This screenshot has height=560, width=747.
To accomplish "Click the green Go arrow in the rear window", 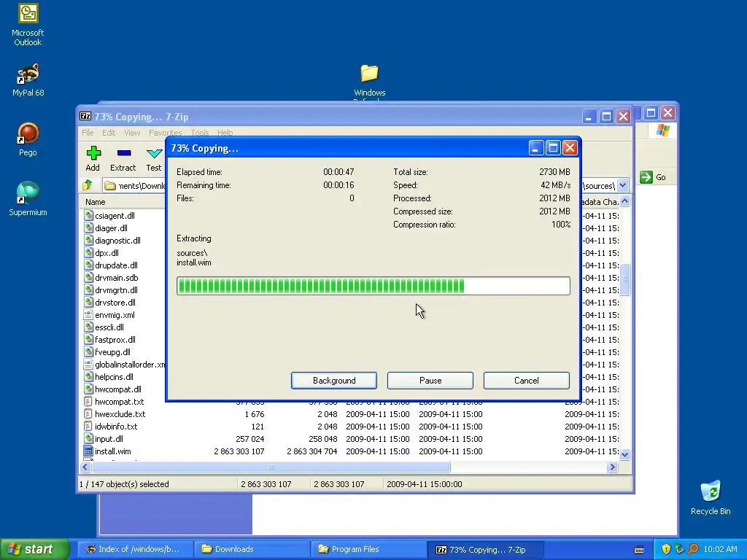I will point(646,177).
